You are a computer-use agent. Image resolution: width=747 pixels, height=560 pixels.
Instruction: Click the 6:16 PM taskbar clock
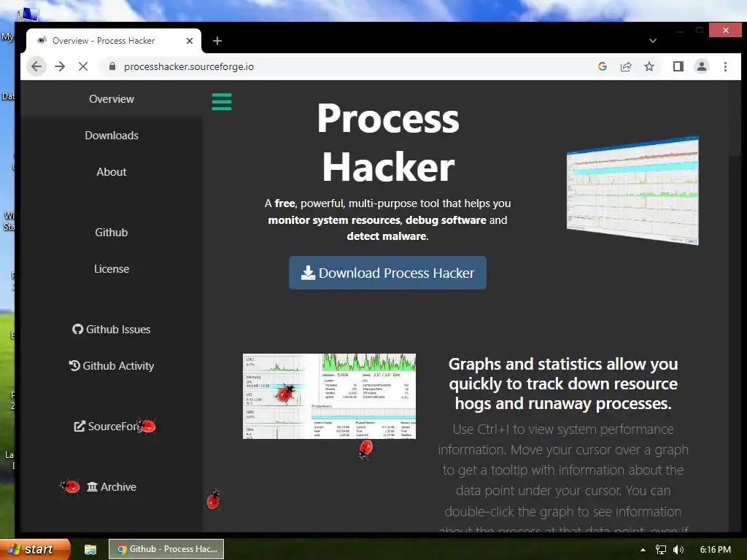coord(715,550)
